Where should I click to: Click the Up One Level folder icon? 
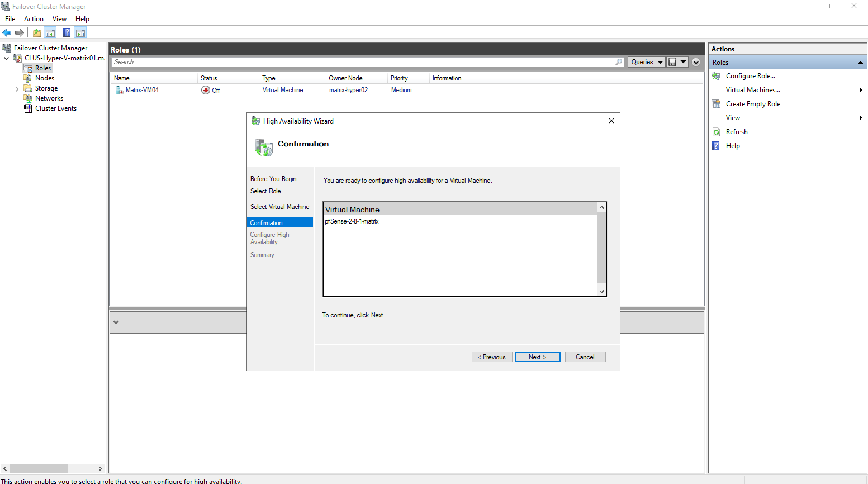37,32
